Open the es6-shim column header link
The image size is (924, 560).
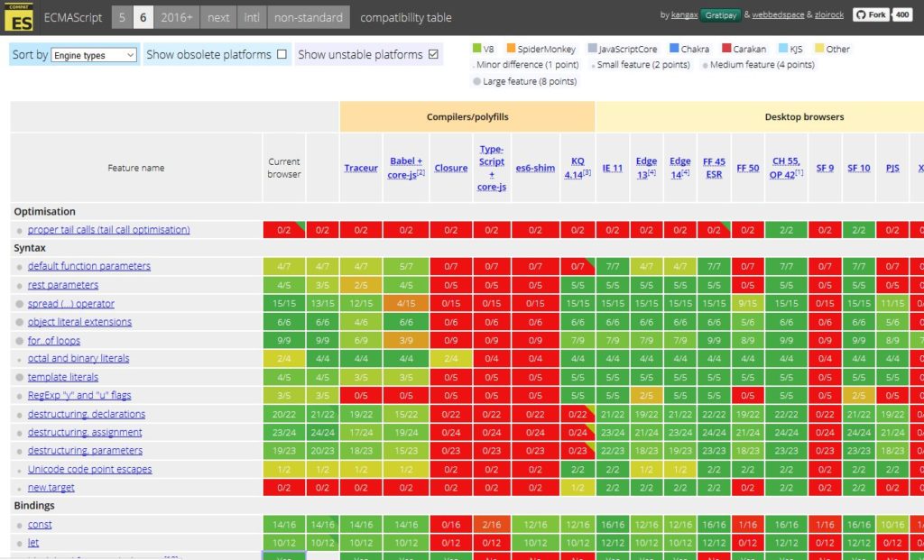[x=535, y=168]
